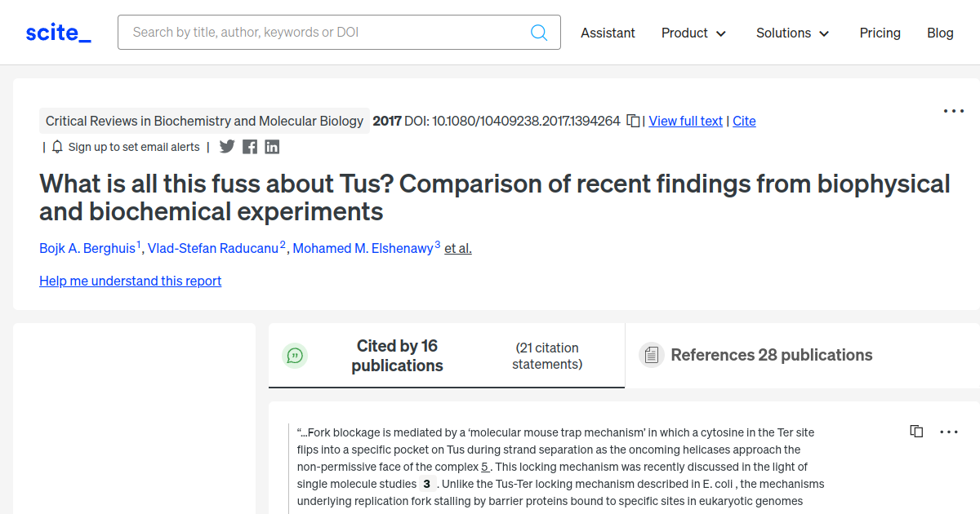Viewport: 980px width, 514px height.
Task: Copy the DOI using the copy icon
Action: coord(633,120)
